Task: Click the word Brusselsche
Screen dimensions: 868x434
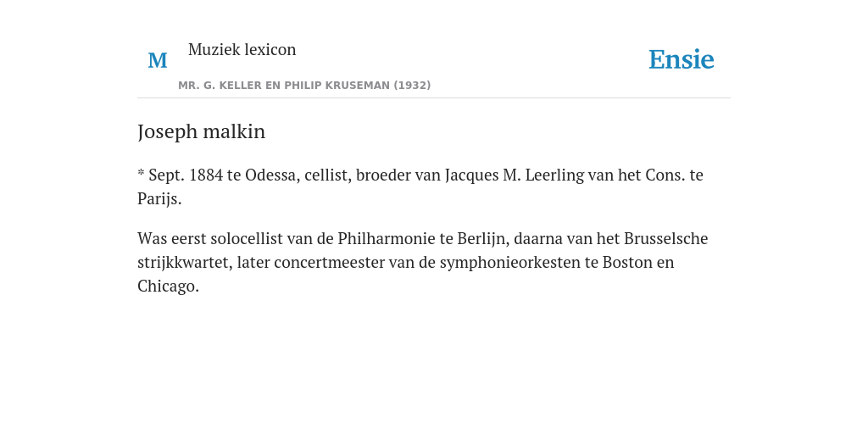Action: point(666,238)
